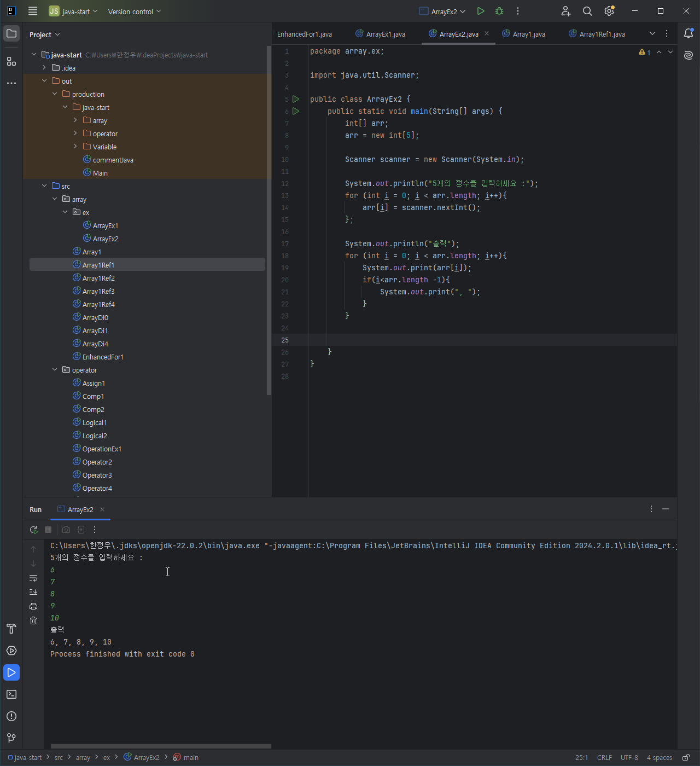The height and width of the screenshot is (766, 700).
Task: Toggle soft-wrap in the console
Action: 33,578
